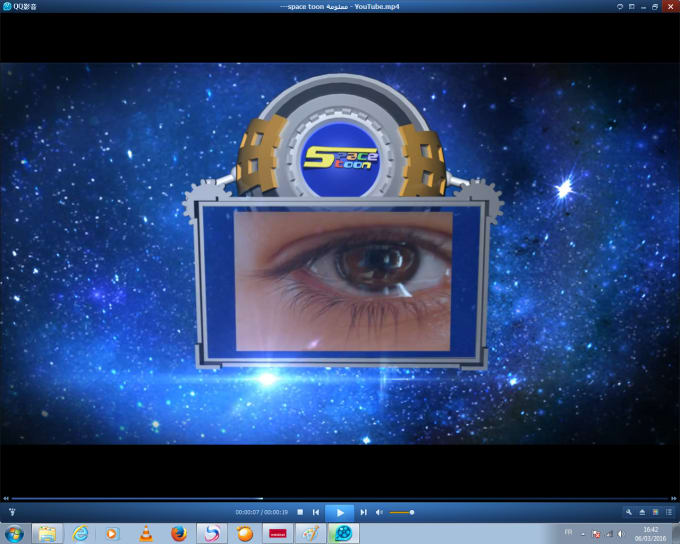Toggle the mini-mode icon in title bar
Screen dimensions: 680x544
pos(632,7)
